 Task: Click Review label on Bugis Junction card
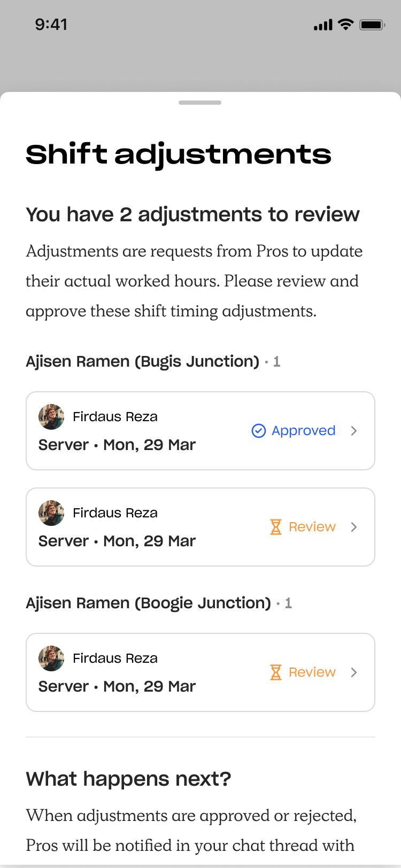[x=312, y=527]
